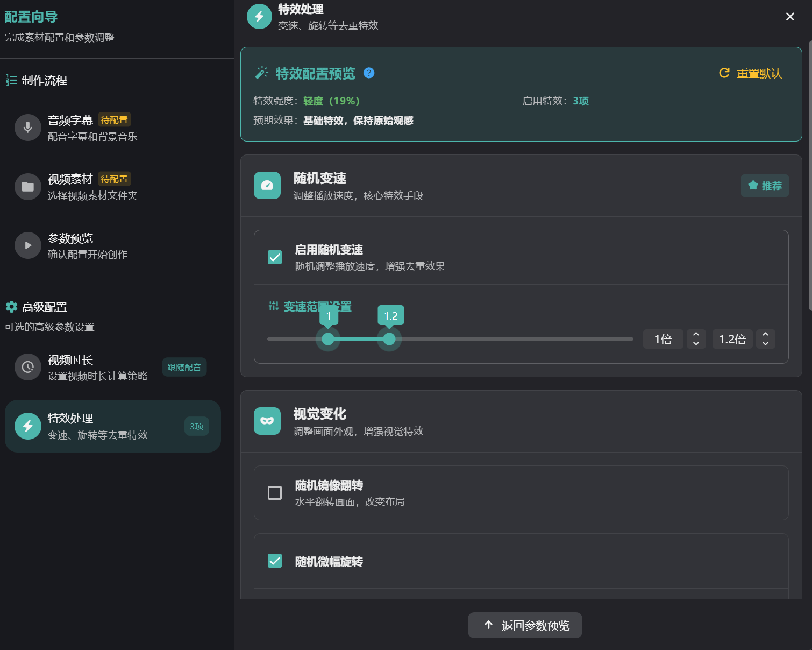Viewport: 812px width, 650px height.
Task: Click the 返回参数预览 button
Action: click(x=525, y=625)
